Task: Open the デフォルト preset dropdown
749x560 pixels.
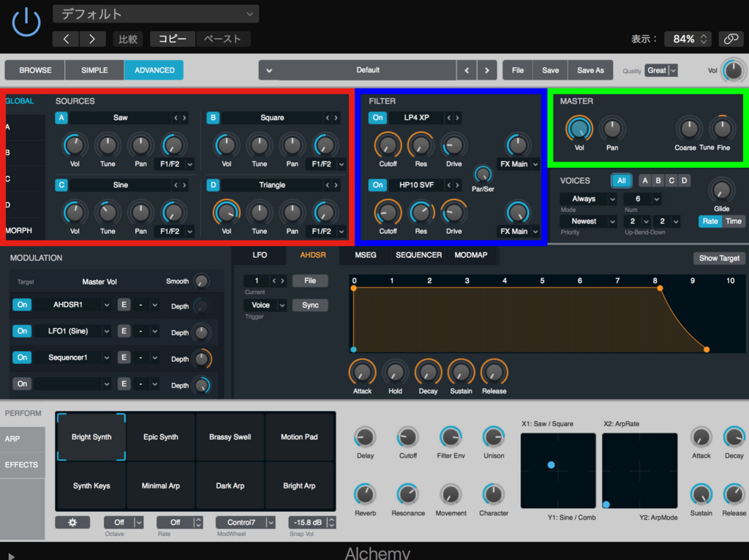Action: pyautogui.click(x=156, y=15)
